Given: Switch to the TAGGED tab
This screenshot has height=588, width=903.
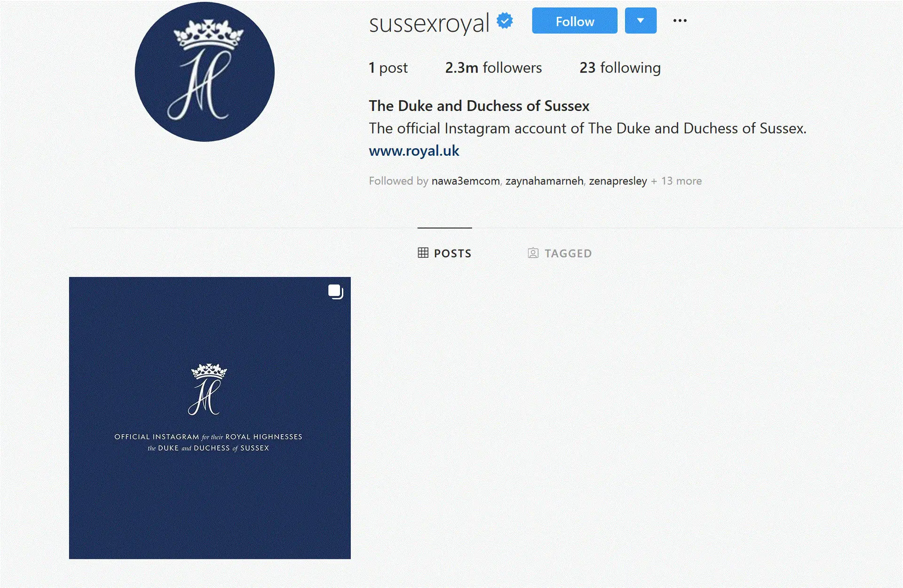Looking at the screenshot, I should click(x=560, y=253).
